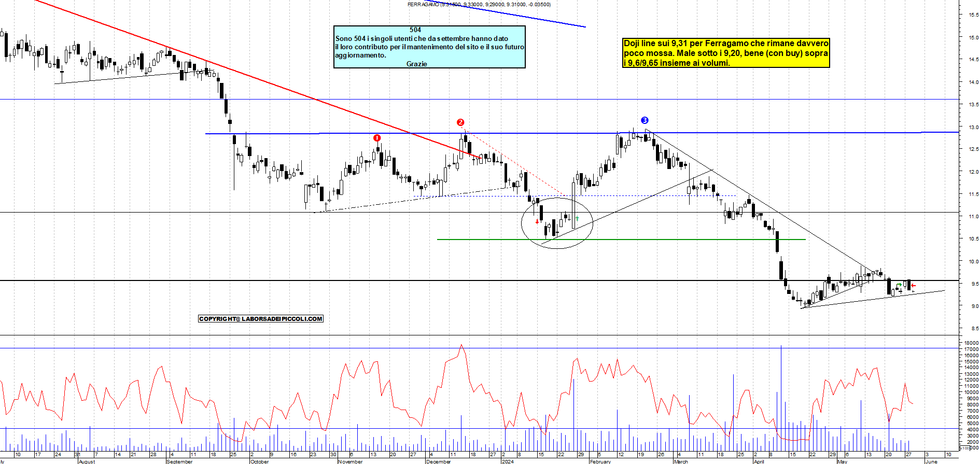Click the 10.5 price axis label

click(974, 239)
